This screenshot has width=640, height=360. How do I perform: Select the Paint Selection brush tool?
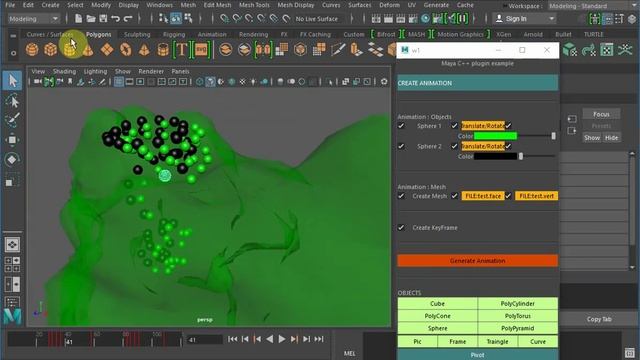[12, 120]
